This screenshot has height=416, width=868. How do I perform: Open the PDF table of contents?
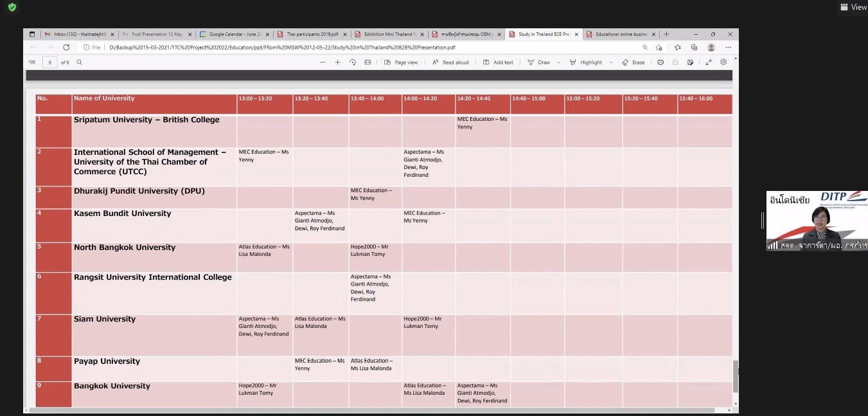32,62
